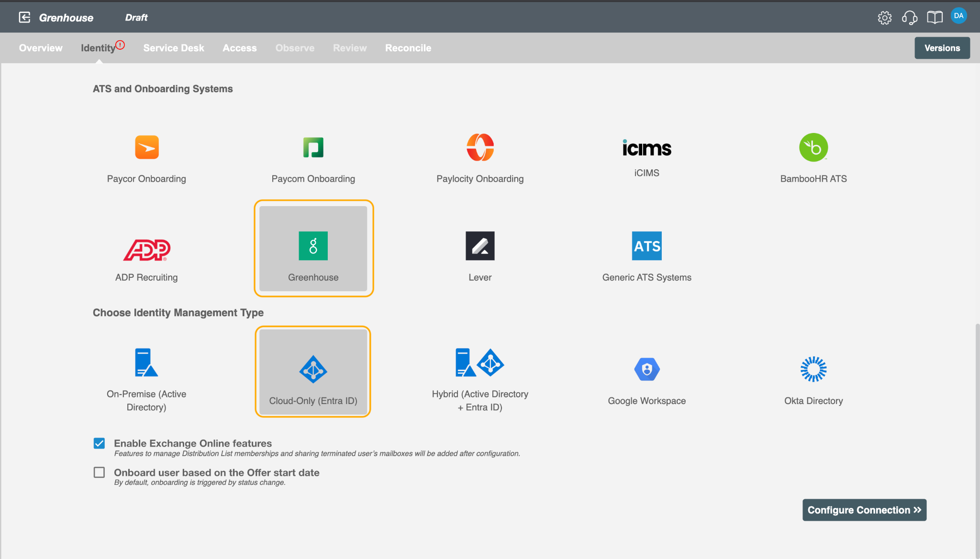The width and height of the screenshot is (980, 559).
Task: Click the Google Workspace label
Action: 646,401
